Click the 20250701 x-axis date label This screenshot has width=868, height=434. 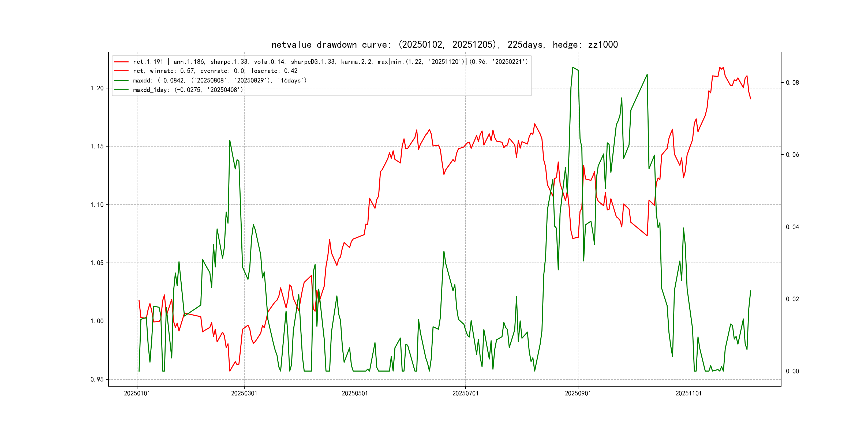tap(465, 394)
